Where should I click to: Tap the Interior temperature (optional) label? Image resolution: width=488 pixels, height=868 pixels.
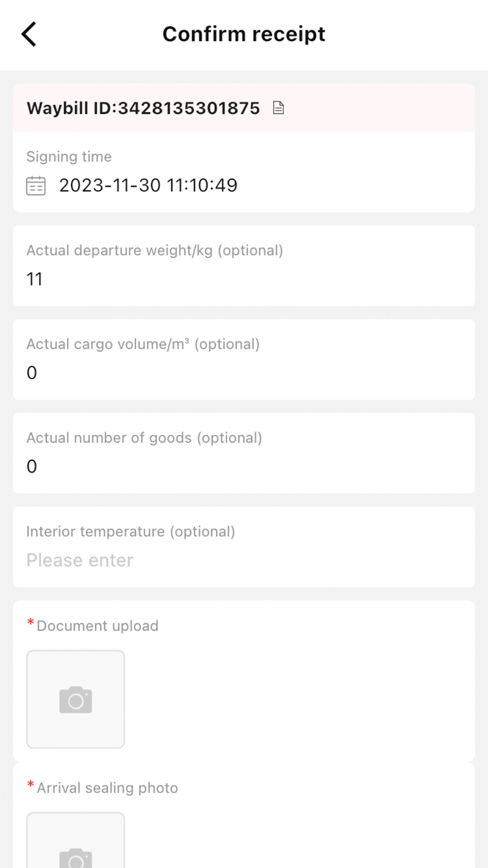tap(131, 532)
